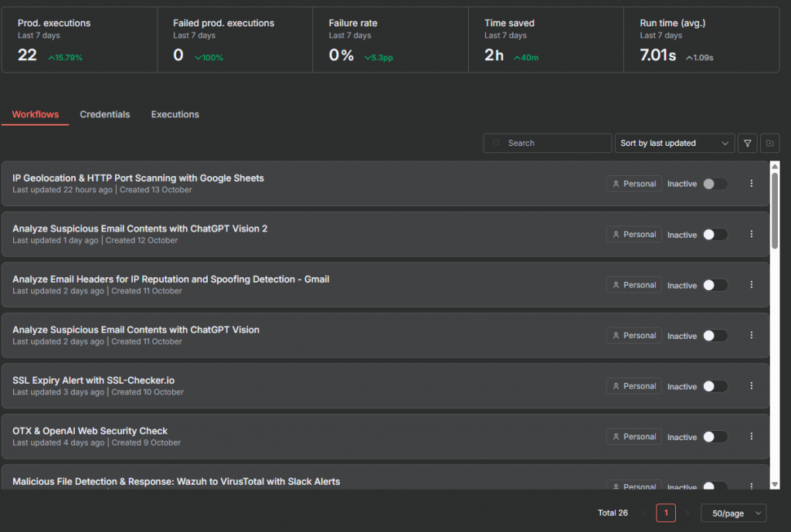Open Analyze Suspicious Email Contents with ChatGPT Vision 2
Viewport: 791px width, 532px height.
(140, 229)
